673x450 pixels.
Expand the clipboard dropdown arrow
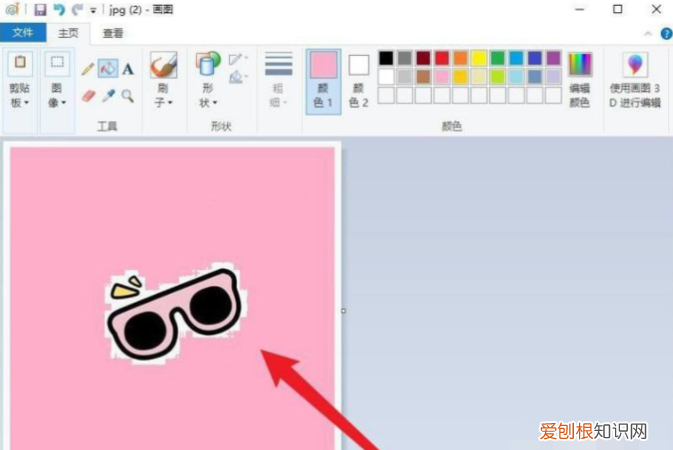point(27,103)
